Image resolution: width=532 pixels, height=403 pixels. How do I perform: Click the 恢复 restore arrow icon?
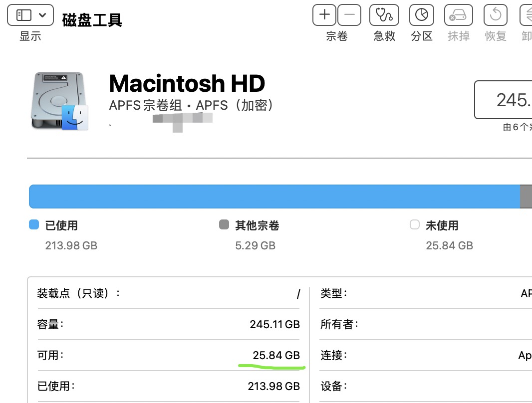pyautogui.click(x=496, y=15)
